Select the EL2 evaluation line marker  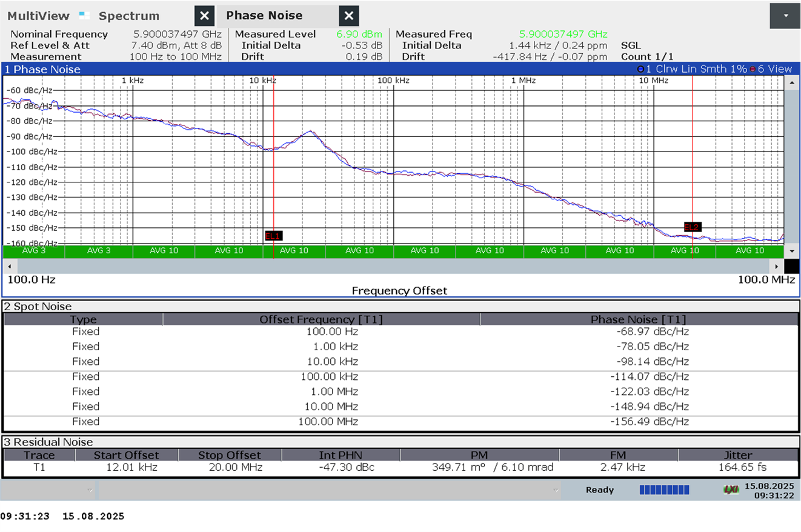[x=691, y=227]
